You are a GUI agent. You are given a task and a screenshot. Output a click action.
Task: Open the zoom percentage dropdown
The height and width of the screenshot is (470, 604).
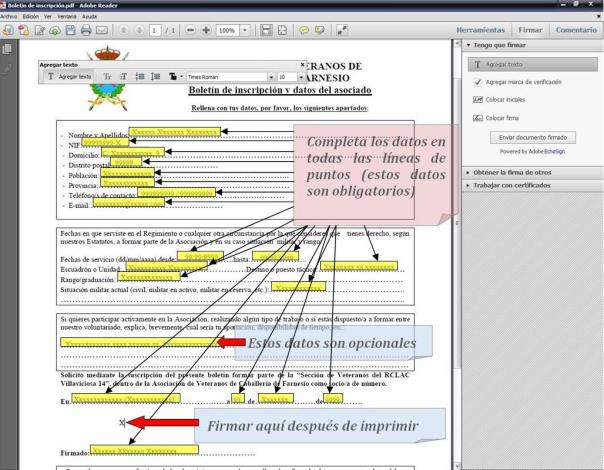[247, 31]
